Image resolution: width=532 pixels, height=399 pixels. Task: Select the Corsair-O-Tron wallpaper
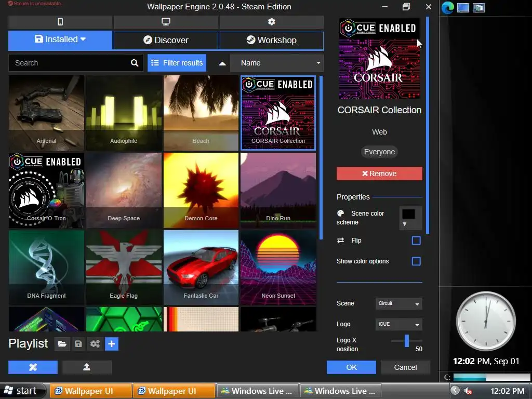pos(46,190)
